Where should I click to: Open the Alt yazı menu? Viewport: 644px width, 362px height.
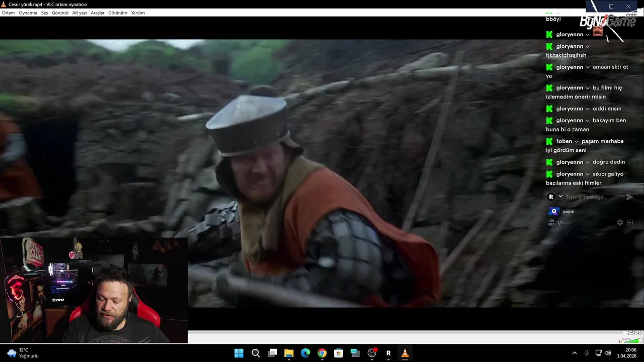click(x=79, y=13)
